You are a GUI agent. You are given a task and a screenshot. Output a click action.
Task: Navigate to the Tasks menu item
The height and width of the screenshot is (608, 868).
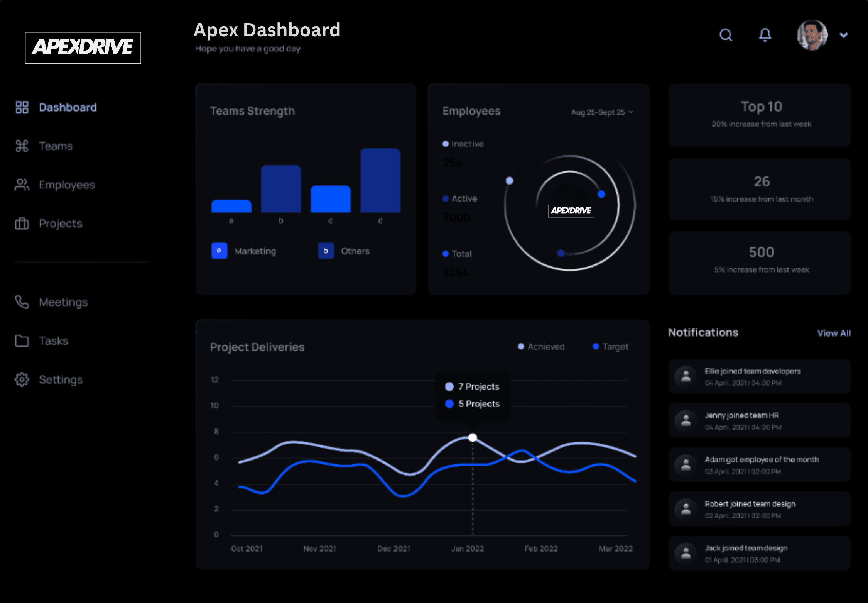(x=54, y=341)
